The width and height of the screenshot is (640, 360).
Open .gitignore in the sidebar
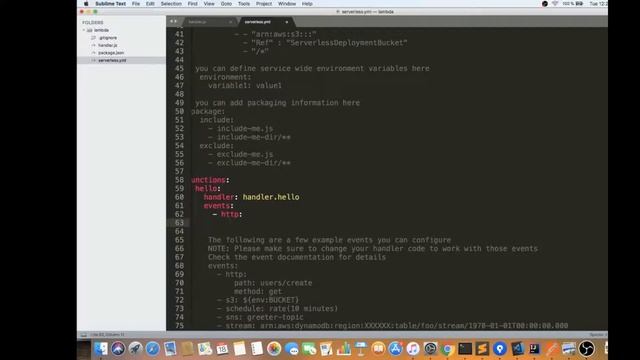108,38
